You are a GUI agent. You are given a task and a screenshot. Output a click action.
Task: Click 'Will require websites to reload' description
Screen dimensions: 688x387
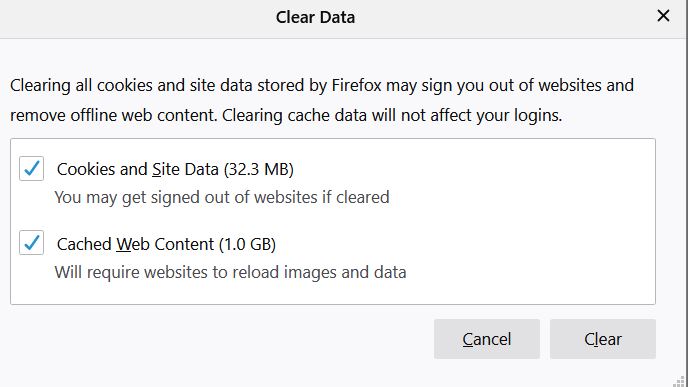[230, 272]
